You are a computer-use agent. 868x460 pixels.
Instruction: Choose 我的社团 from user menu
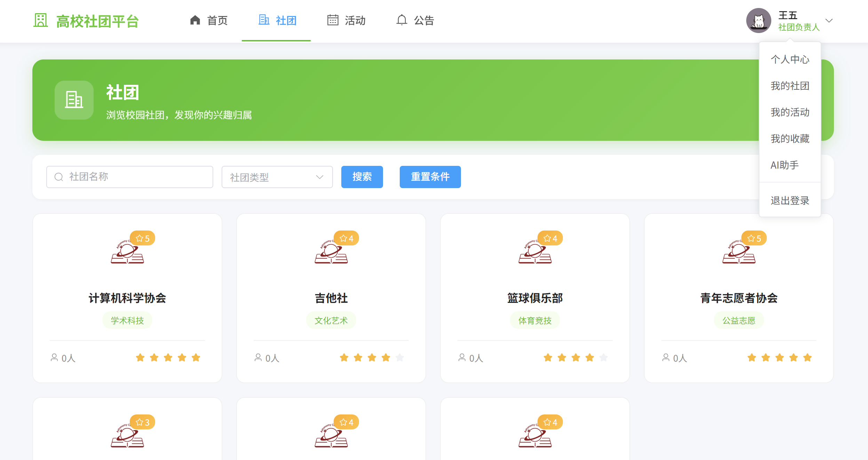coord(790,86)
